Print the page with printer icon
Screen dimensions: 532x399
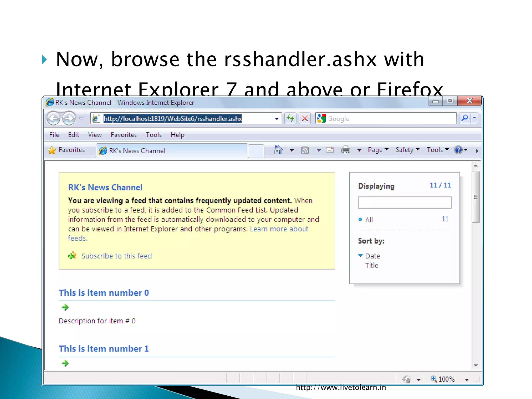point(346,150)
